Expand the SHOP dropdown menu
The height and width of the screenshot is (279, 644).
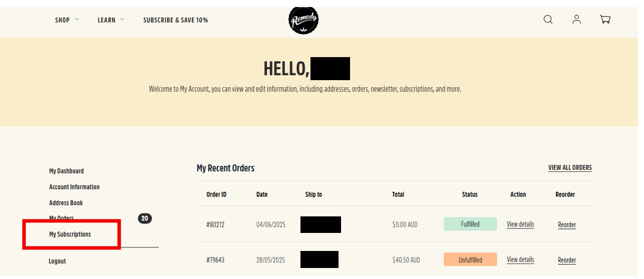67,20
